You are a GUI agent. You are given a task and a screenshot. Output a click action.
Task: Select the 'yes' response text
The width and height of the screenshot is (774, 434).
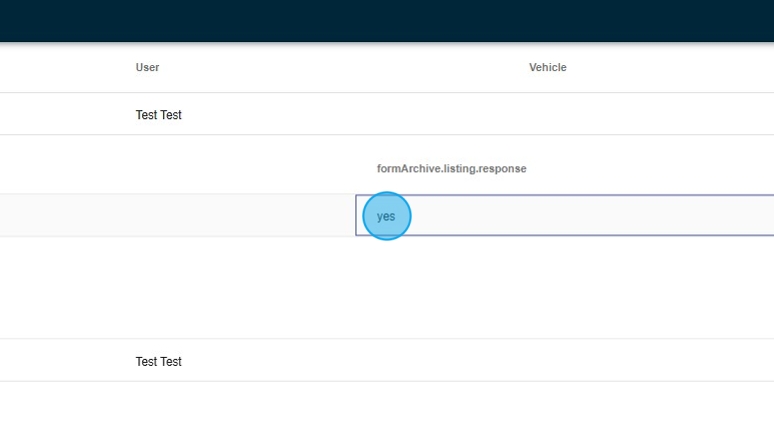tap(386, 216)
